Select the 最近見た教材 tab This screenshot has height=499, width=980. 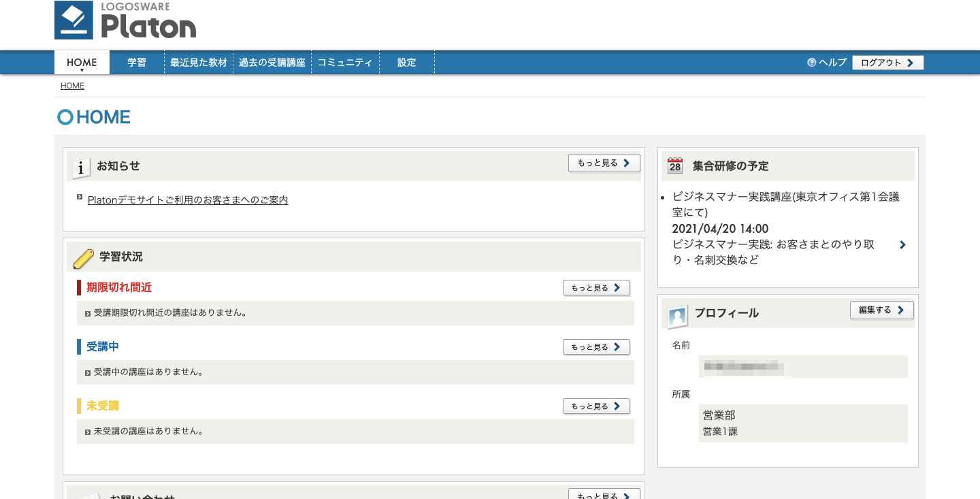[199, 62]
